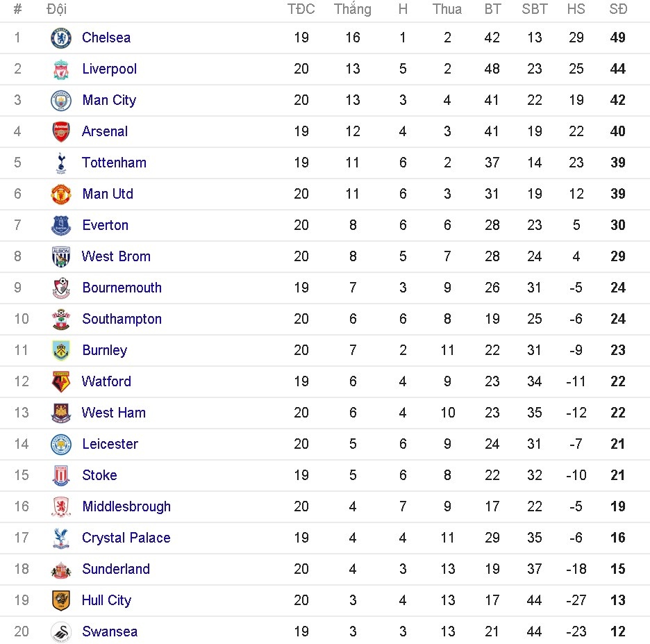Click the Arsenal cannon crest icon

(x=61, y=131)
